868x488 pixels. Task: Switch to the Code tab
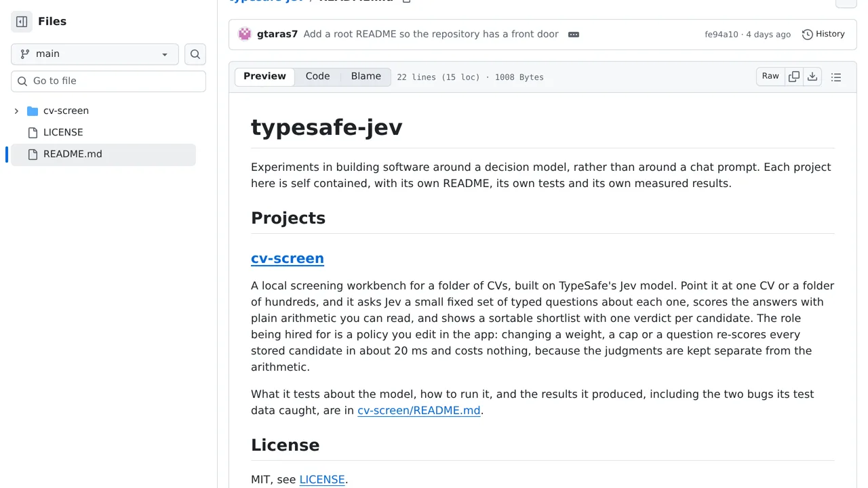tap(317, 77)
